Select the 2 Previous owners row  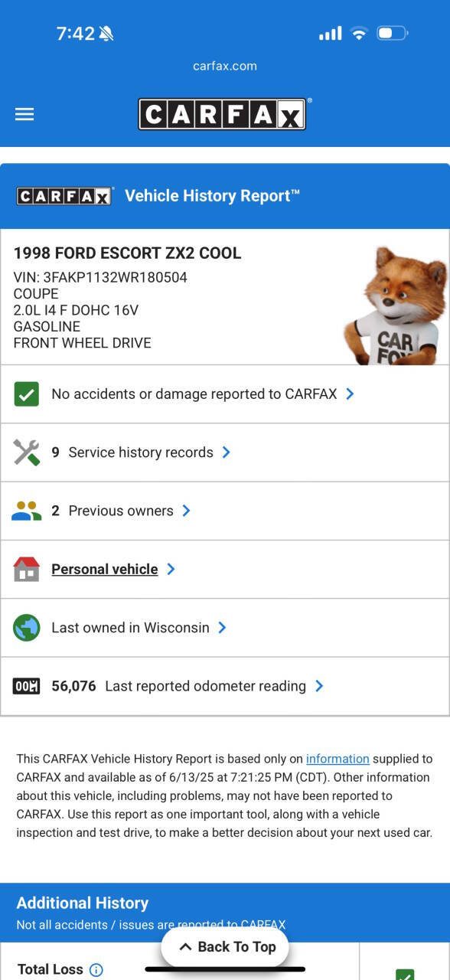click(225, 511)
